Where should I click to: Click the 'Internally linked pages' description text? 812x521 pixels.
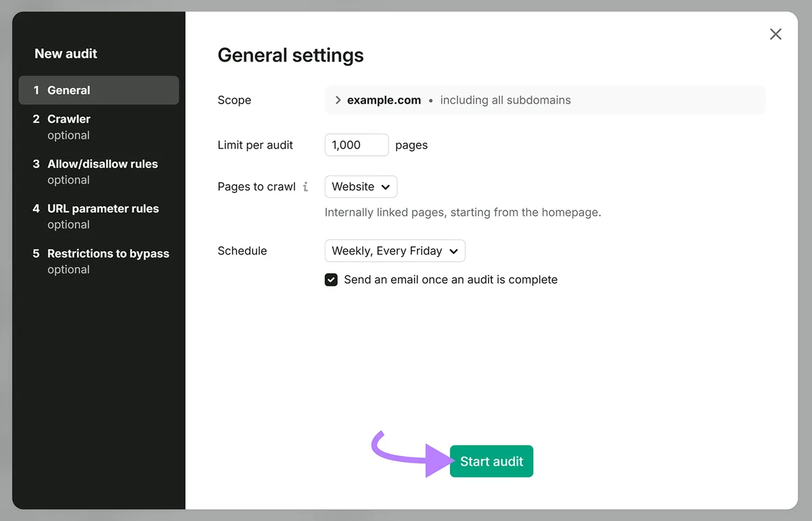[x=463, y=212]
